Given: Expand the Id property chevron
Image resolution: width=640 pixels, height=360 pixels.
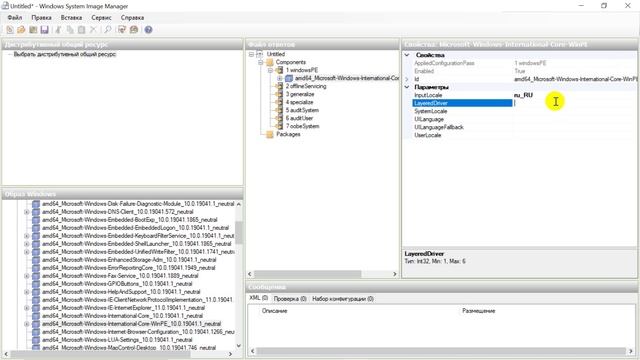Looking at the screenshot, I should (x=407, y=79).
